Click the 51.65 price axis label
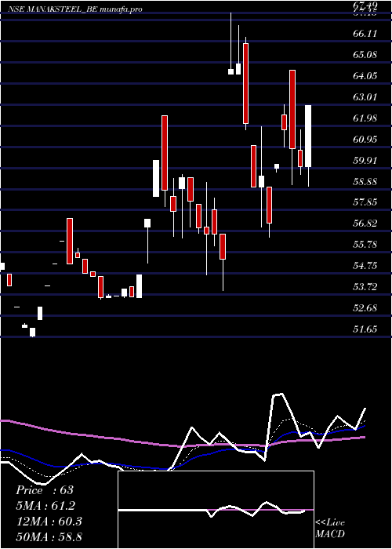 (365, 329)
